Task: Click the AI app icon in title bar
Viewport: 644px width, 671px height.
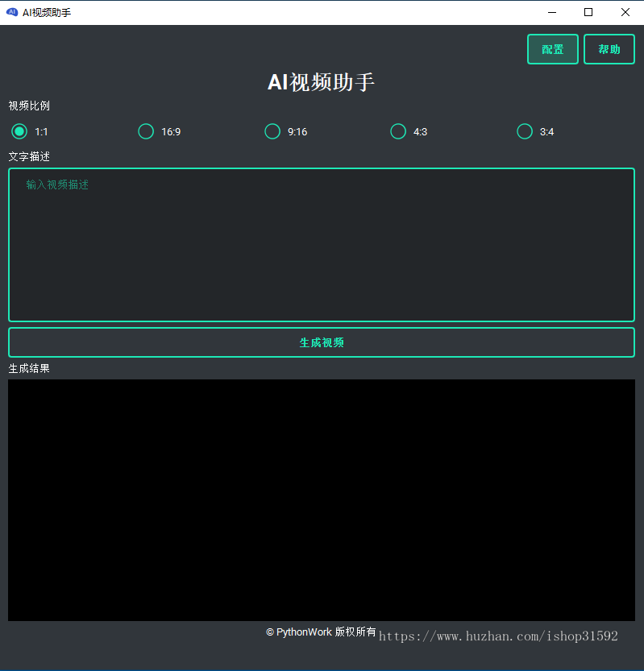Action: pos(12,12)
